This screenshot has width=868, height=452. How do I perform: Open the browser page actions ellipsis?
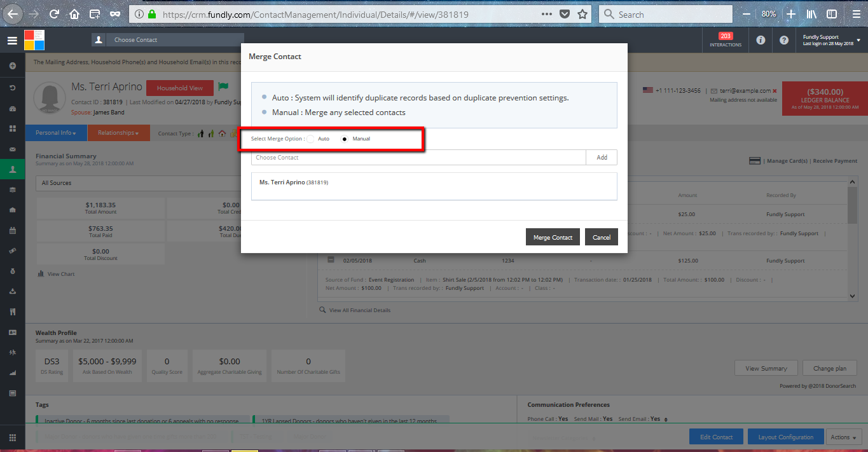(547, 14)
